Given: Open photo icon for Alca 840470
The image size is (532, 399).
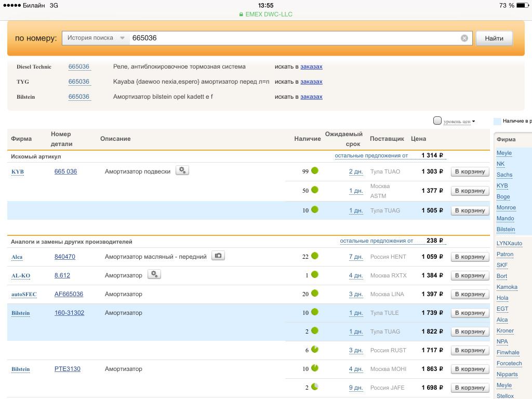Looking at the screenshot, I should click(218, 256).
